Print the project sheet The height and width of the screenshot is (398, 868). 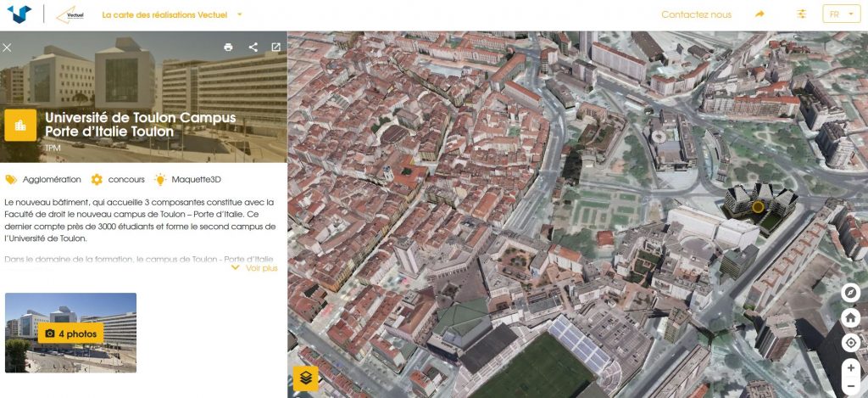tap(228, 48)
